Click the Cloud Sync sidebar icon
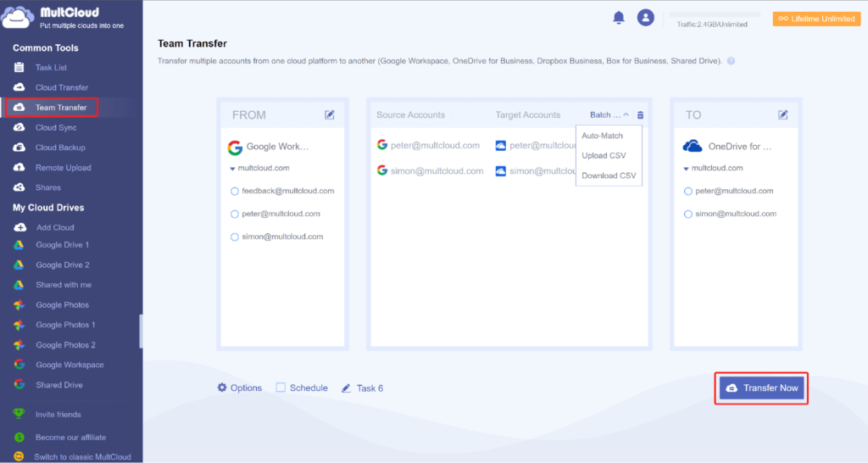The image size is (868, 463). point(19,127)
